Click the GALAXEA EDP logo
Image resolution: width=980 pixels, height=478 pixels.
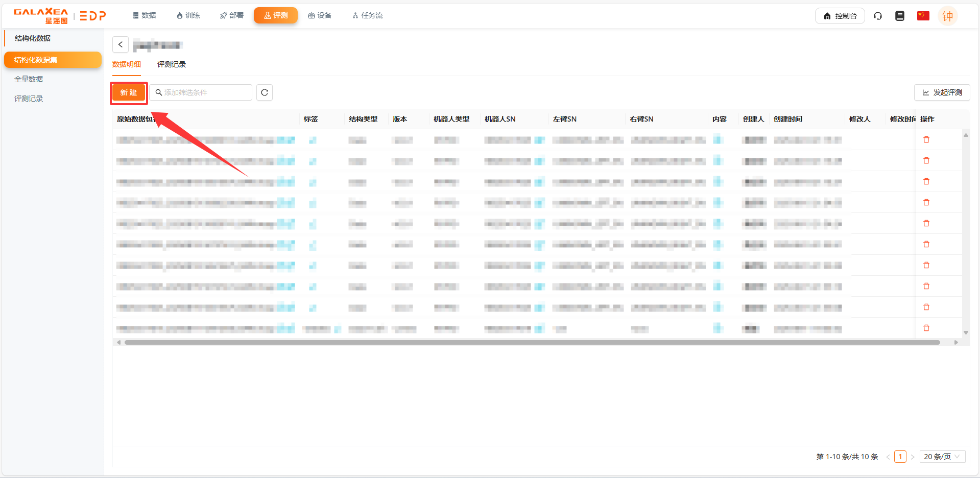coord(60,16)
